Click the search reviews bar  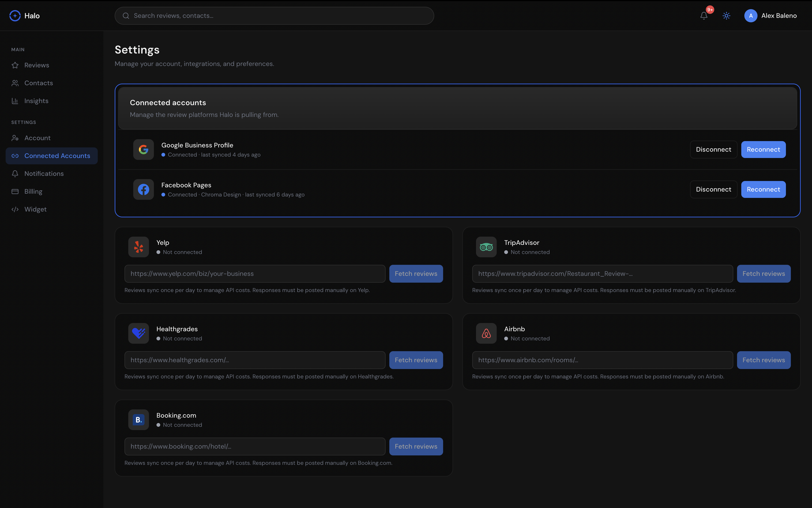[x=274, y=15]
